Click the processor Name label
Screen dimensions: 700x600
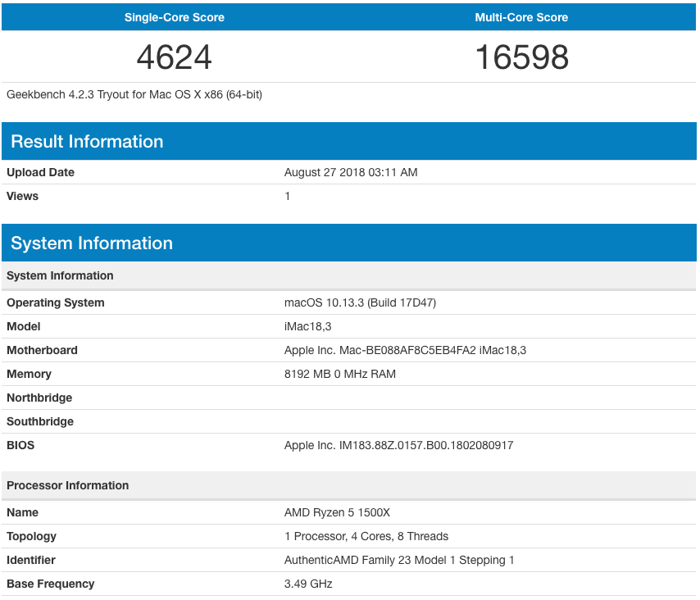tap(22, 512)
